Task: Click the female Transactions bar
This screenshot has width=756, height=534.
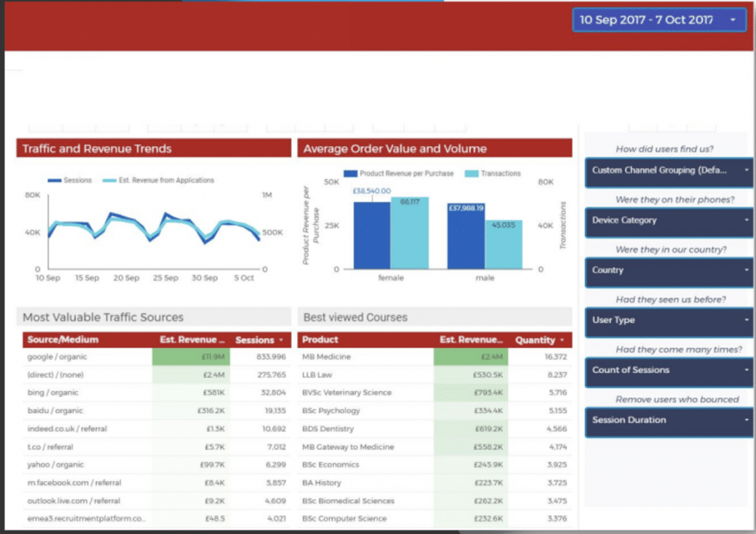Action: click(x=410, y=233)
